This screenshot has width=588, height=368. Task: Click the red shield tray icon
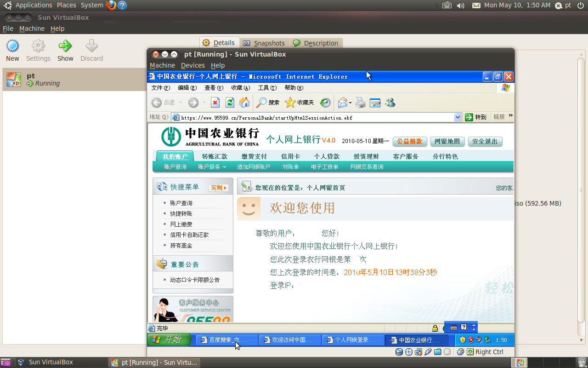pyautogui.click(x=471, y=340)
